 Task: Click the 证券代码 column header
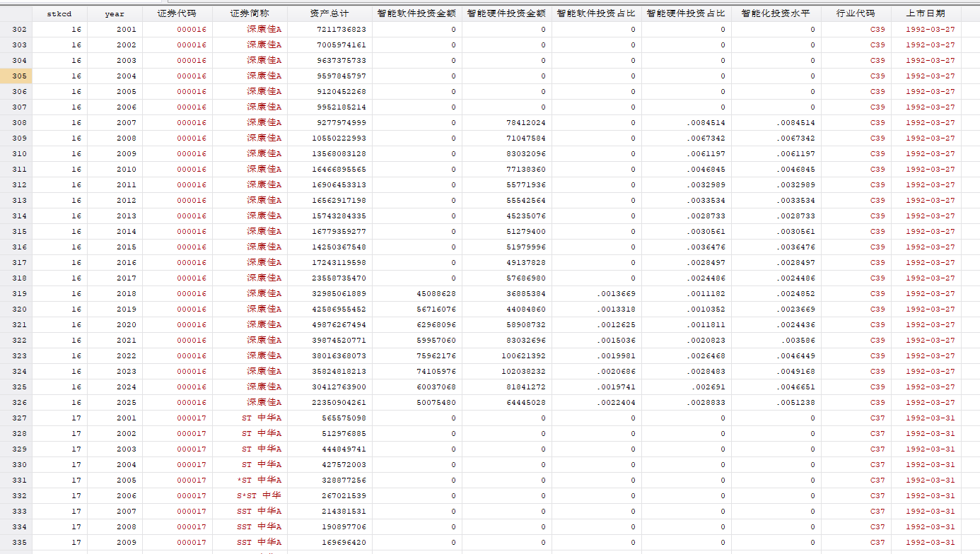177,13
